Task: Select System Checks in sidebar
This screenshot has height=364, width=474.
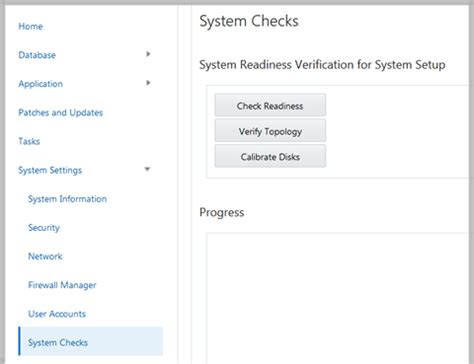Action: tap(90, 341)
